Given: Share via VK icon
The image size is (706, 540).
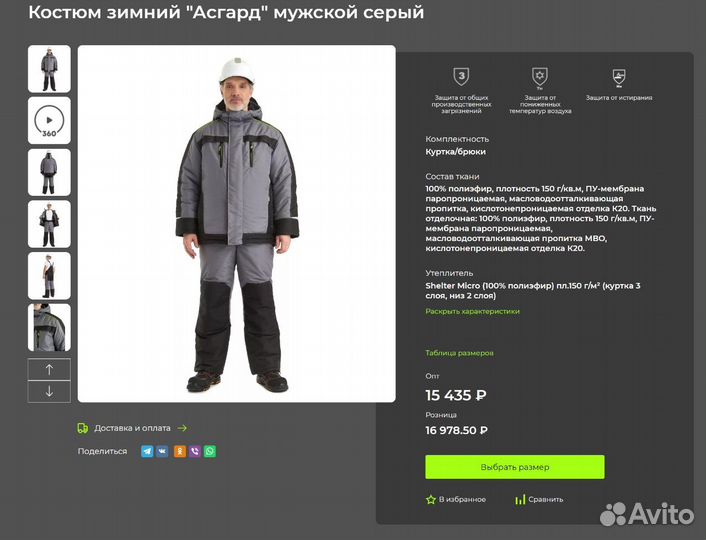Looking at the screenshot, I should tap(162, 451).
